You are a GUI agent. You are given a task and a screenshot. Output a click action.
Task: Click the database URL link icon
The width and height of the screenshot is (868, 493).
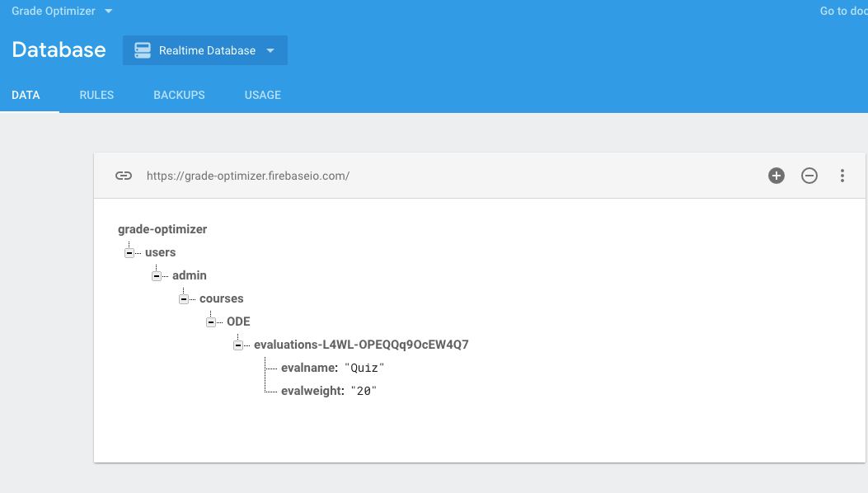124,176
